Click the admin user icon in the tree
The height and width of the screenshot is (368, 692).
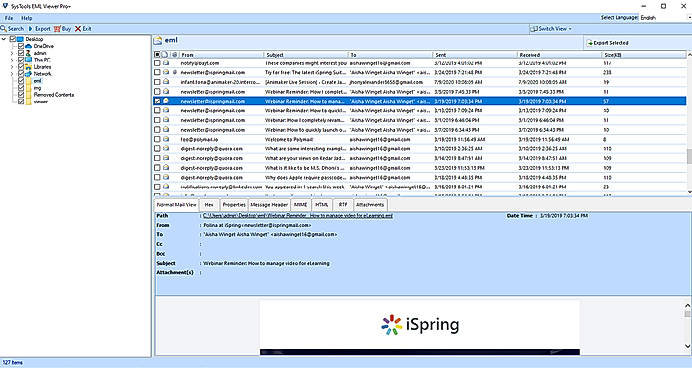pyautogui.click(x=28, y=53)
